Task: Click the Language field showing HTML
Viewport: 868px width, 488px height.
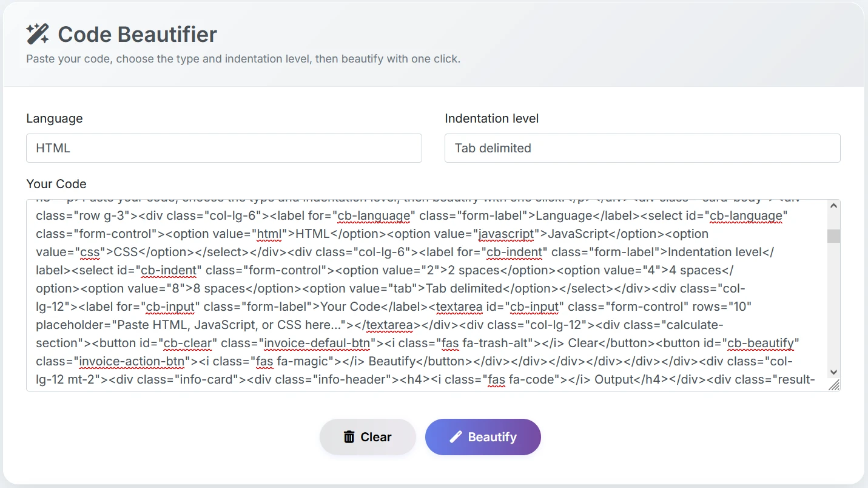Action: click(224, 147)
